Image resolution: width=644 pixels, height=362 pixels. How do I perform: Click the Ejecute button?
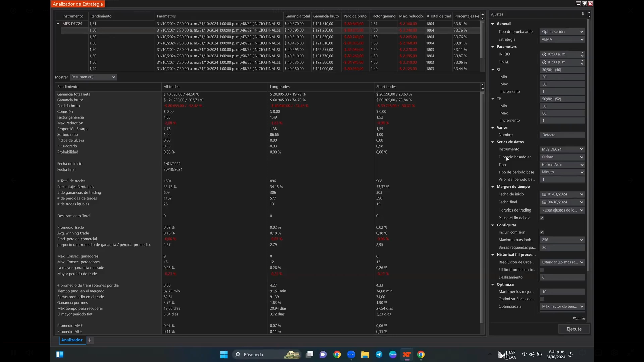click(x=574, y=329)
